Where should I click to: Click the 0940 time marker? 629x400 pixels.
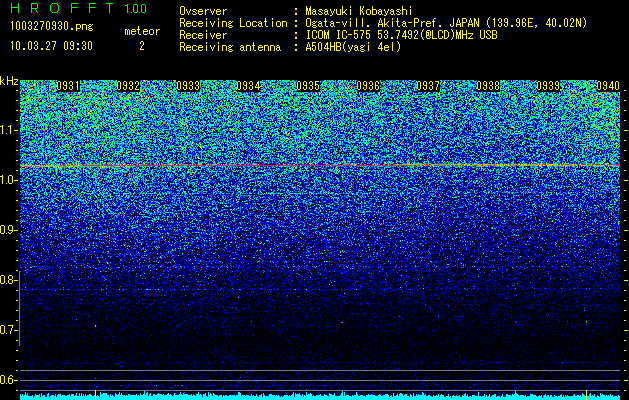pos(608,86)
